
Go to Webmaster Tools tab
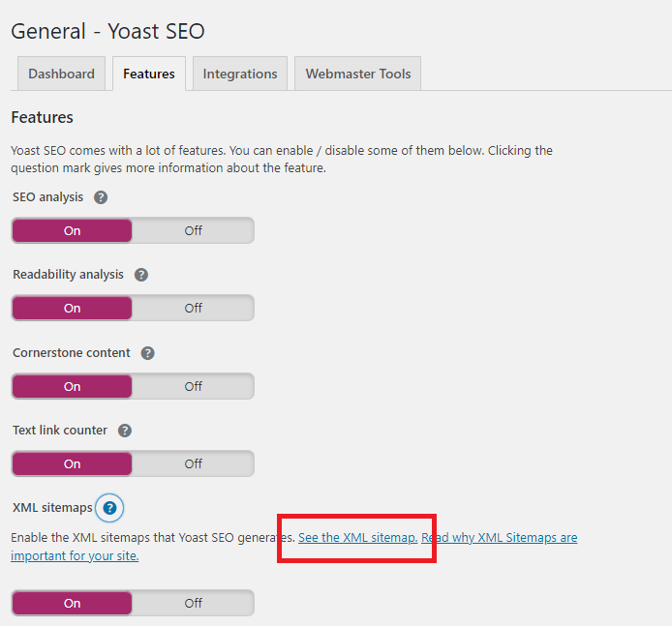(x=358, y=74)
